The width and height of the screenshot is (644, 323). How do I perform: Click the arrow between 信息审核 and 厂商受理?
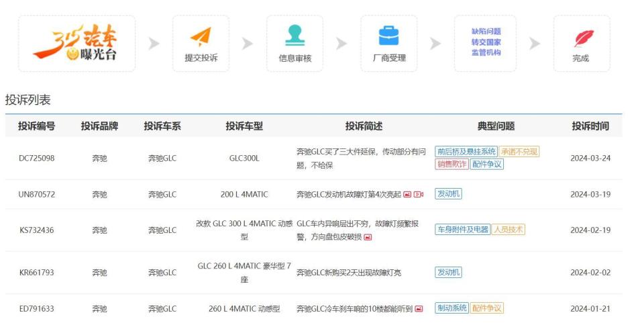341,43
